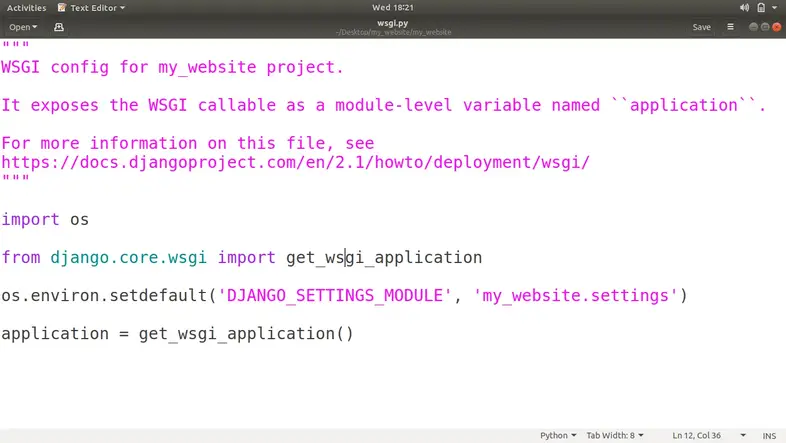The image size is (786, 443).
Task: Click 'It exposes the WSGI callable' line
Action: coord(383,105)
